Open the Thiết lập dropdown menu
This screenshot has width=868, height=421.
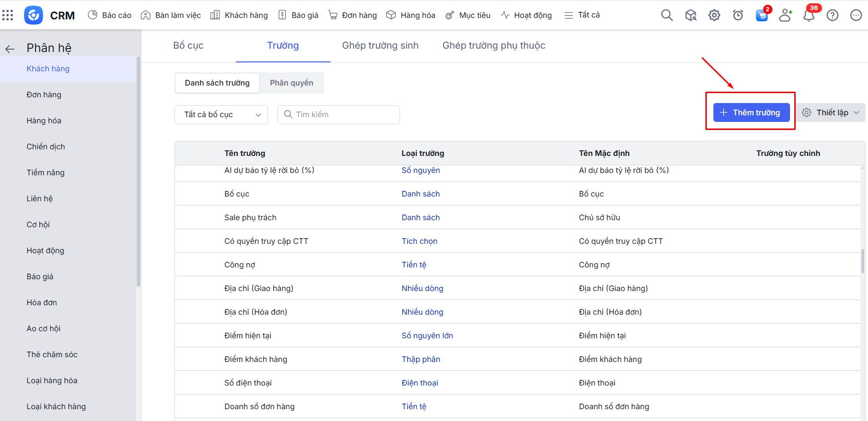pyautogui.click(x=833, y=112)
